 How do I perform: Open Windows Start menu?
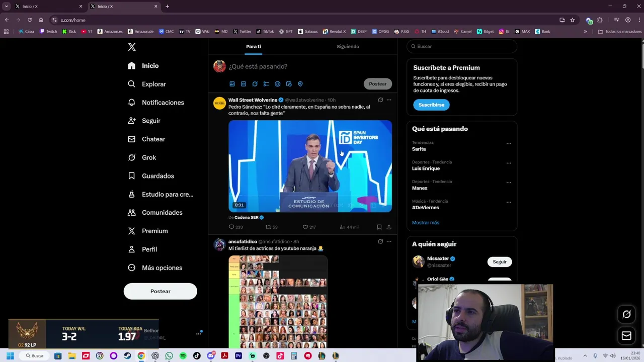[10, 356]
